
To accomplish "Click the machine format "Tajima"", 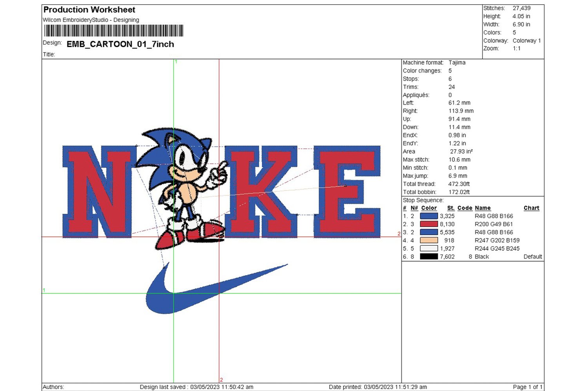I will point(457,63).
